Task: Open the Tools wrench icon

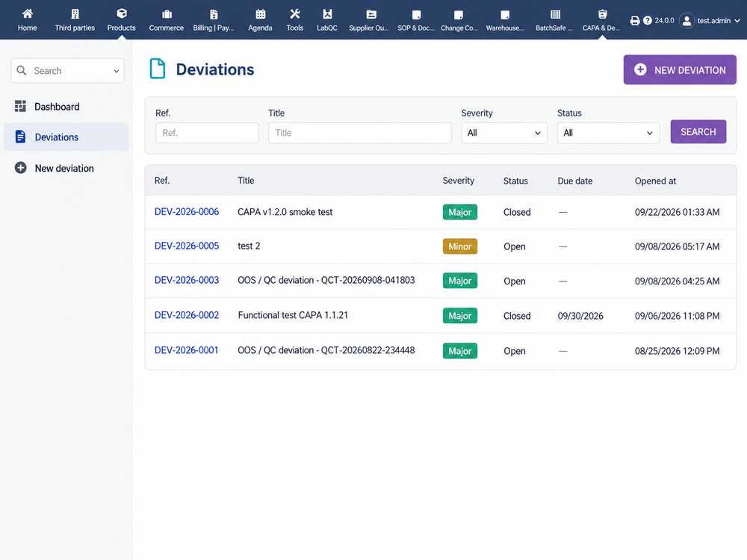Action: click(x=295, y=13)
